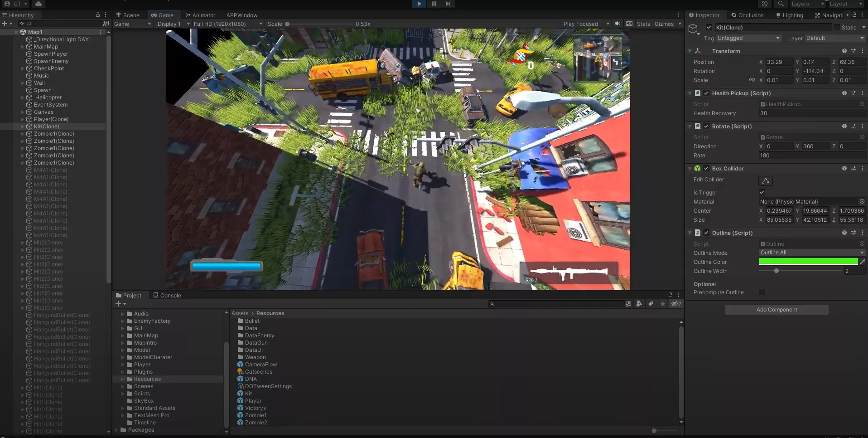Click the Add Component button

tap(777, 310)
